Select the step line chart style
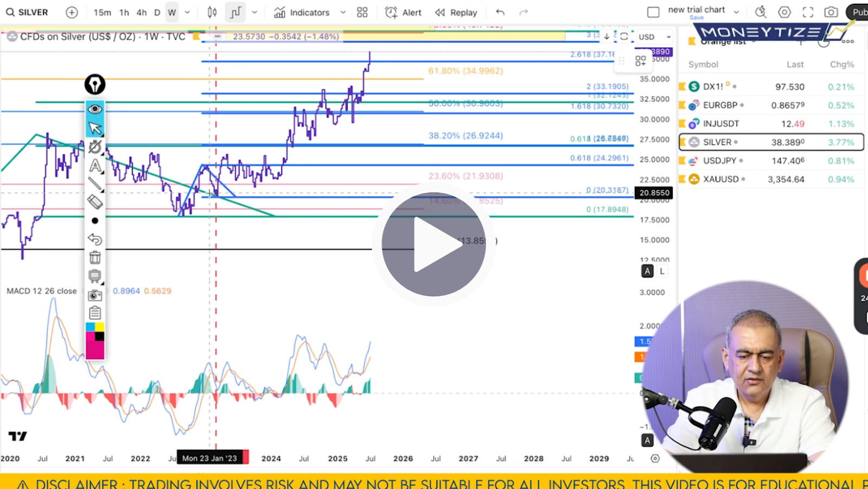 235,12
